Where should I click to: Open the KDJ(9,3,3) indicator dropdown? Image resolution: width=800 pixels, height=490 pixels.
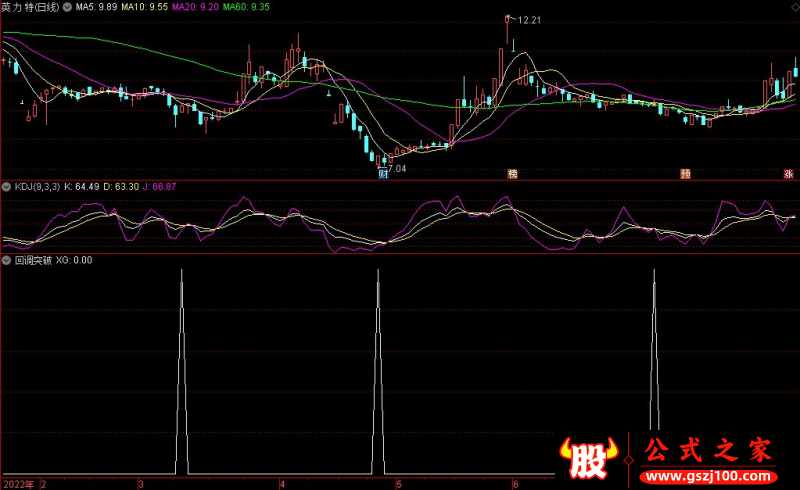click(x=6, y=187)
